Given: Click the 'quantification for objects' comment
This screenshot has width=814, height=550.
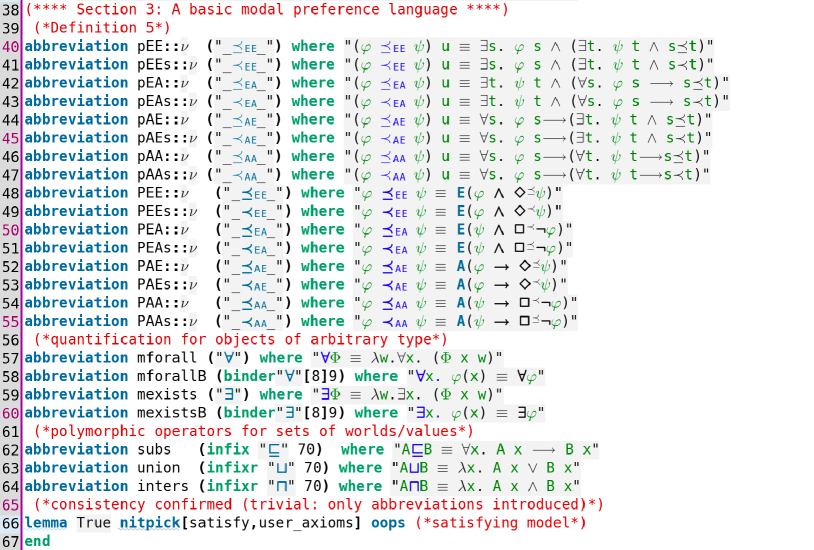Looking at the screenshot, I should pyautogui.click(x=241, y=339).
